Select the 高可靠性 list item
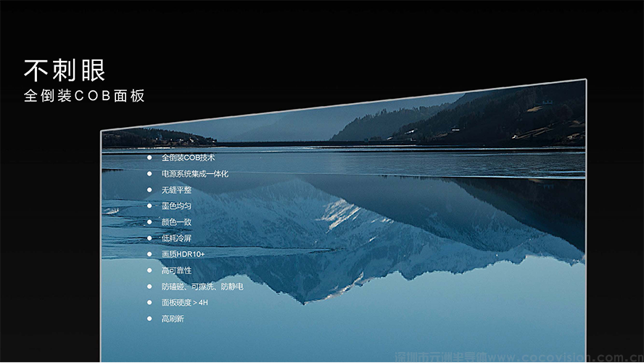Image resolution: width=644 pixels, height=363 pixels. click(176, 271)
